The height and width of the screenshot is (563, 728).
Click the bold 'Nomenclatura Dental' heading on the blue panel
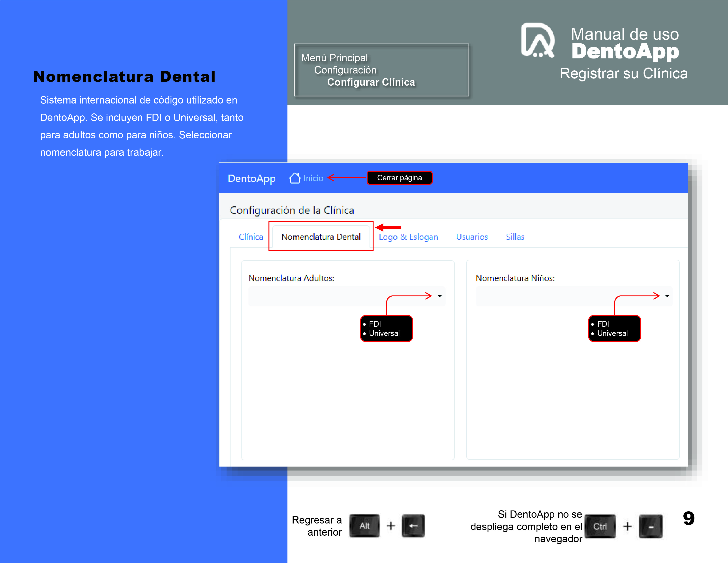coord(125,76)
